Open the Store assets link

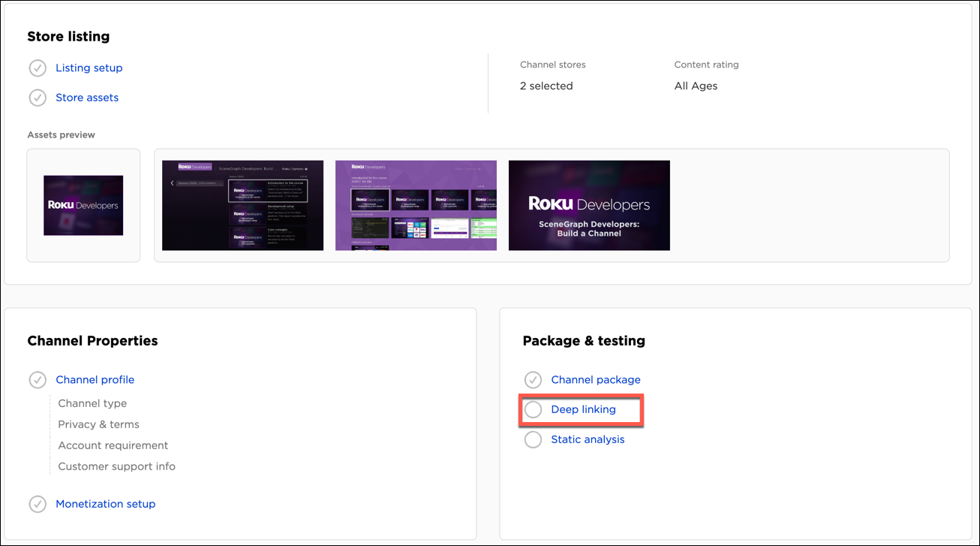pos(88,98)
